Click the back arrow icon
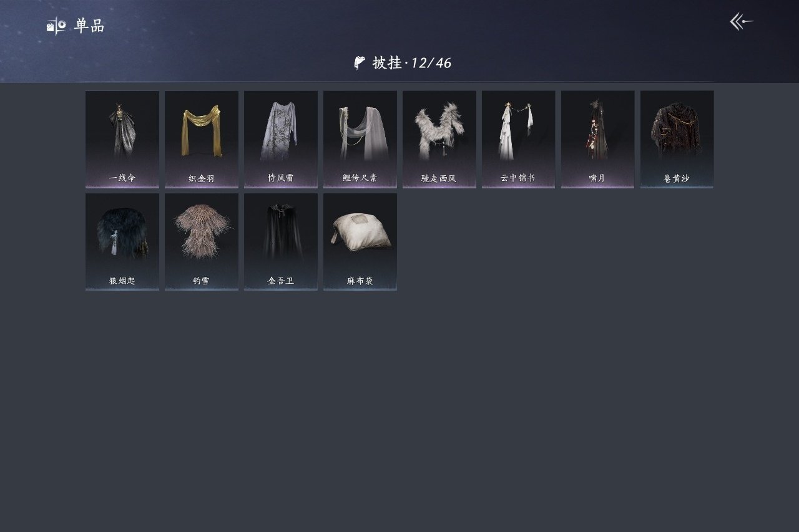 [742, 22]
